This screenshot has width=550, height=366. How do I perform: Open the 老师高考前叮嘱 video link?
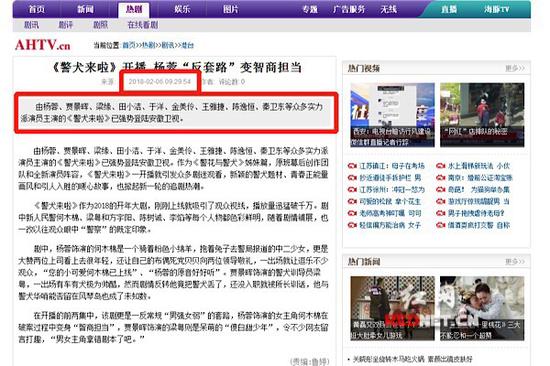[390, 213]
